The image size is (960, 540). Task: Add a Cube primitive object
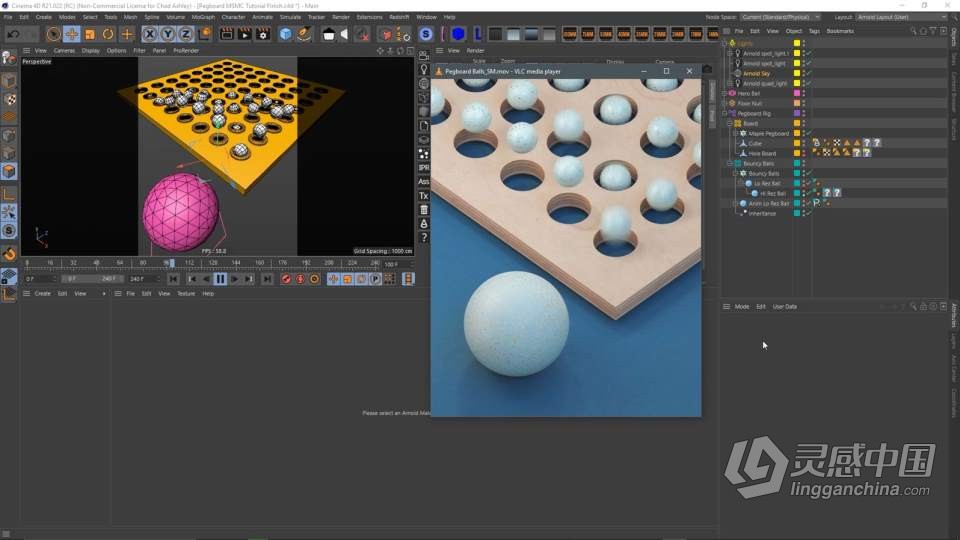click(x=286, y=34)
